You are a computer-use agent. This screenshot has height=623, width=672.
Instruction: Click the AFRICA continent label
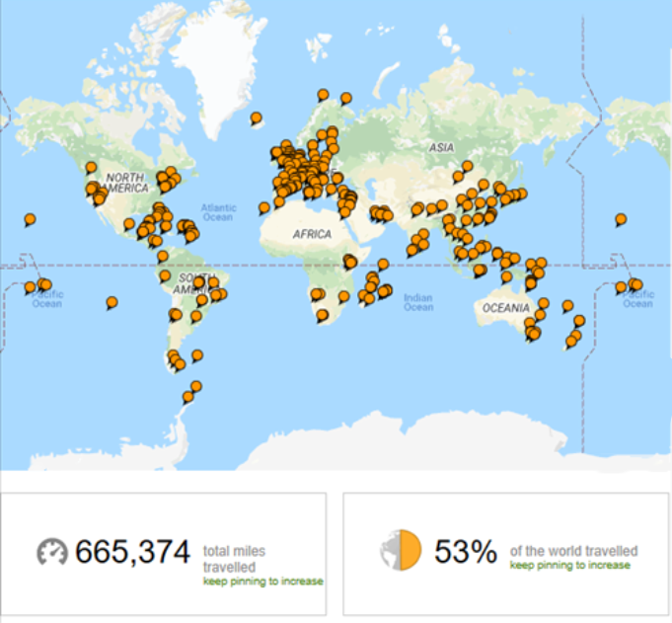pyautogui.click(x=312, y=234)
